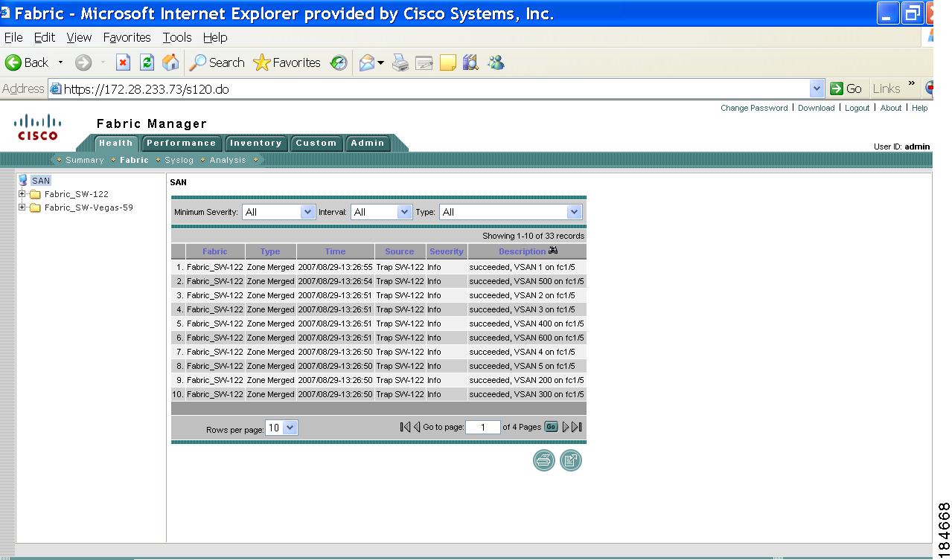Screen dimensions: 952x560
Task: Open the address bar history dropdown
Action: pyautogui.click(x=817, y=88)
